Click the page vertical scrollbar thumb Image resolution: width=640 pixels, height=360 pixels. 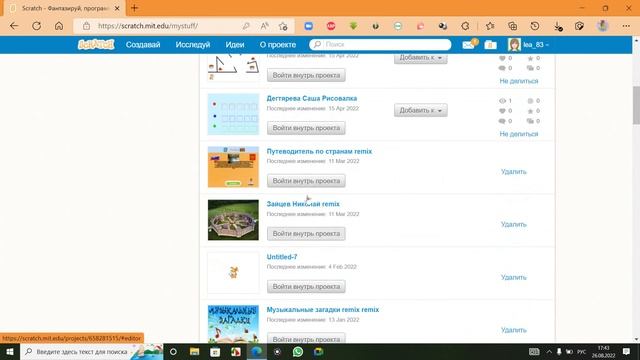(636, 105)
